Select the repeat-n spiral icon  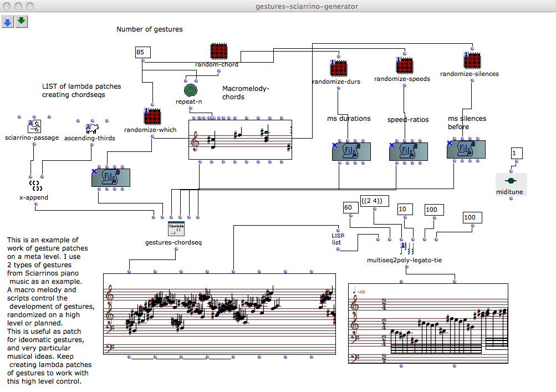(x=191, y=90)
